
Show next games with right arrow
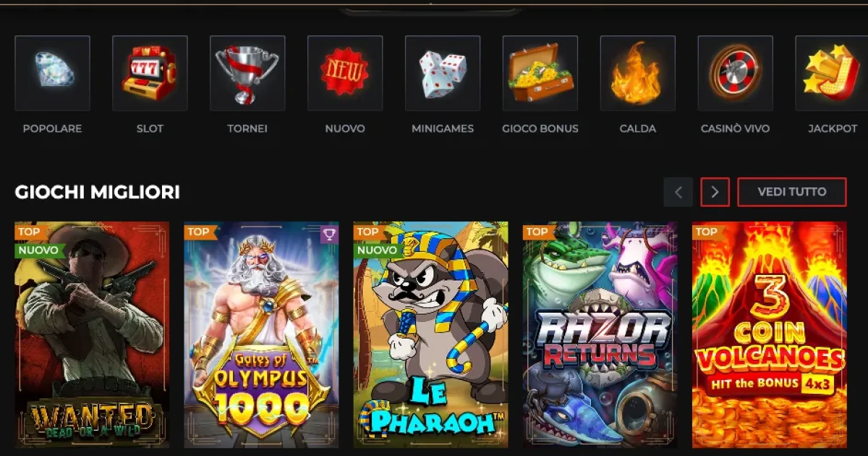coord(715,192)
